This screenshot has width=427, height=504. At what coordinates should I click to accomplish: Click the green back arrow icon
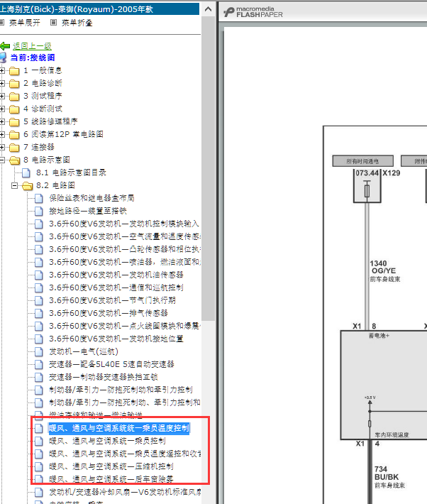coord(5,46)
